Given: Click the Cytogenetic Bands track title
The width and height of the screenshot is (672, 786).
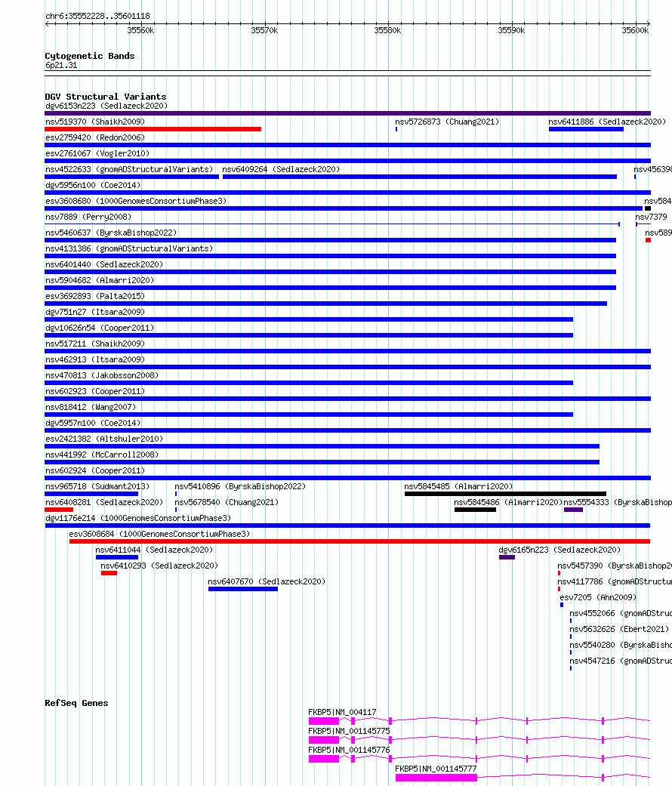Looking at the screenshot, I should tap(90, 56).
